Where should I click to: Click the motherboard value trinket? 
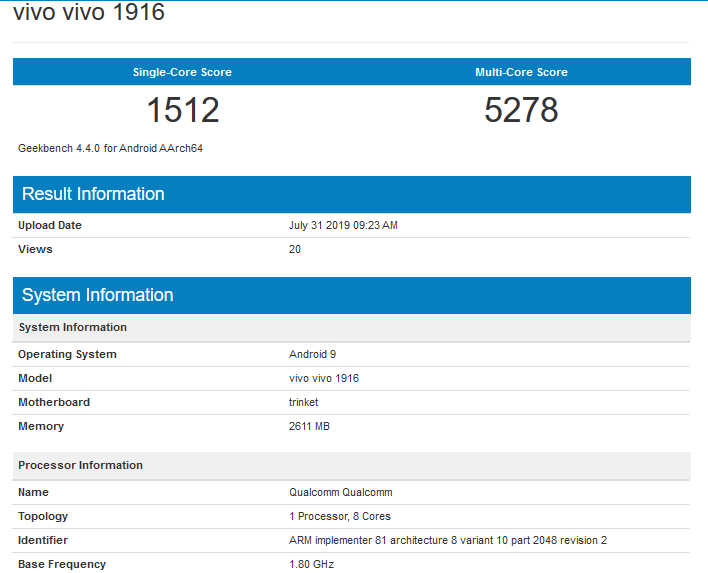(x=302, y=402)
